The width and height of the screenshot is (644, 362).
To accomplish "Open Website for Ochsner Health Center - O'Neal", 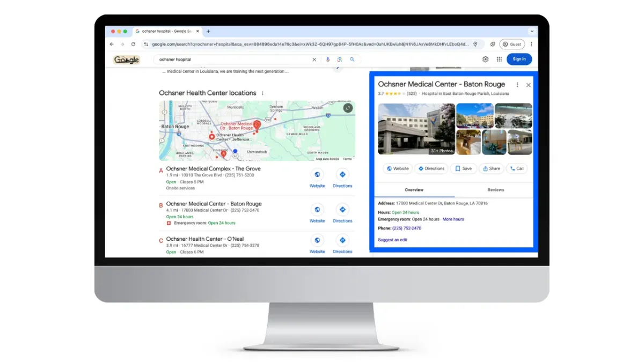I will click(x=317, y=244).
